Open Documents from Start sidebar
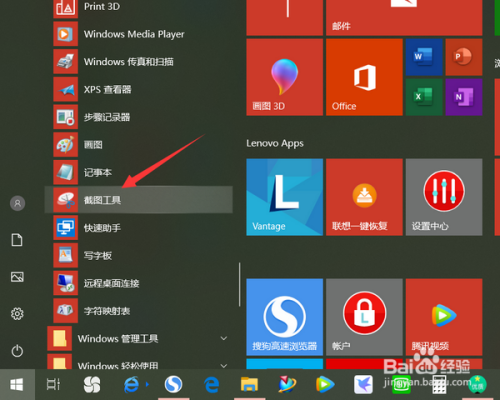The width and height of the screenshot is (500, 400). 17,240
